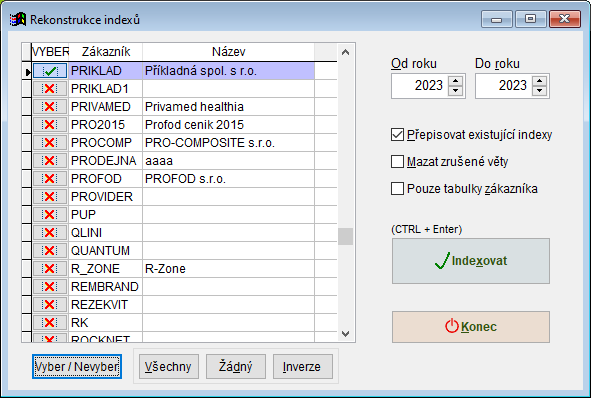Screen dimensions: 591x398
Task: Toggle the red X for PRIVAMED
Action: [50, 107]
